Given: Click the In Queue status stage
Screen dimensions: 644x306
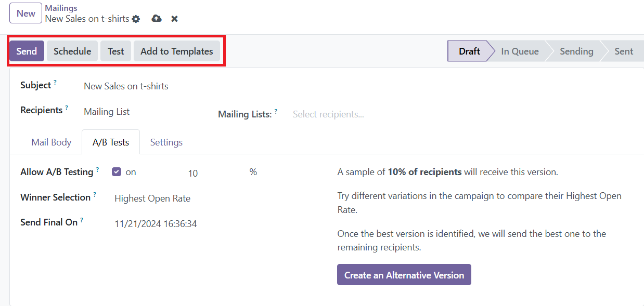Looking at the screenshot, I should coord(520,51).
